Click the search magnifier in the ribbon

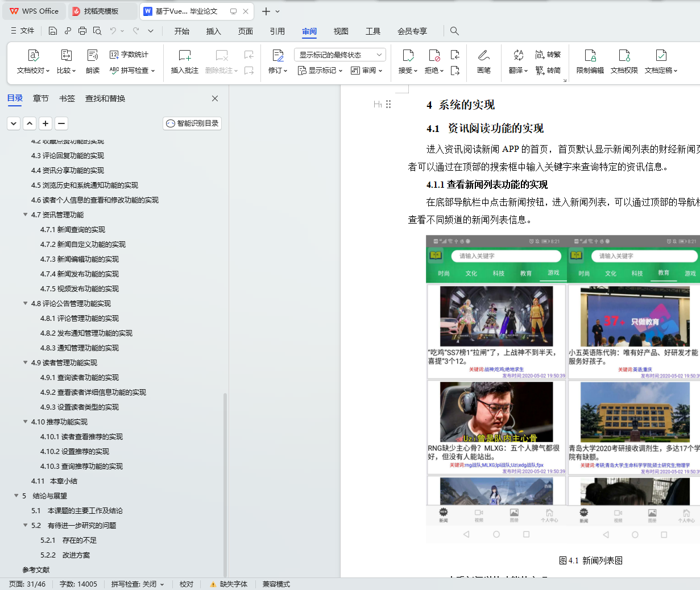click(454, 31)
